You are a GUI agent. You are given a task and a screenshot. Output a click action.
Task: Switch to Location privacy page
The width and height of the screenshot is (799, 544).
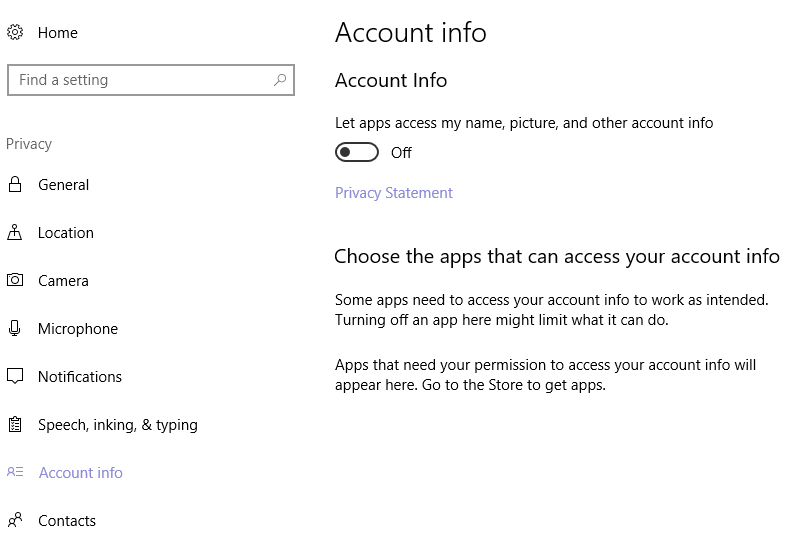click(66, 233)
